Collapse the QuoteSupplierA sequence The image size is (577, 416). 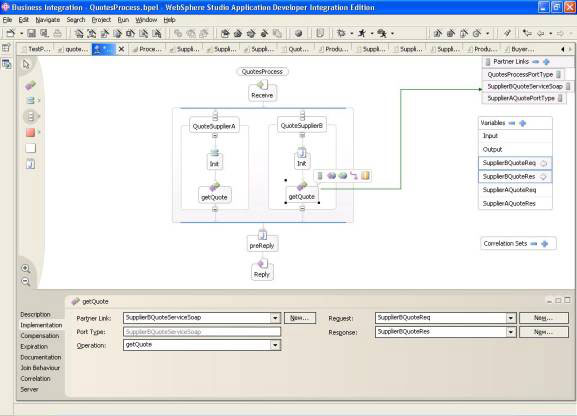coord(215,135)
